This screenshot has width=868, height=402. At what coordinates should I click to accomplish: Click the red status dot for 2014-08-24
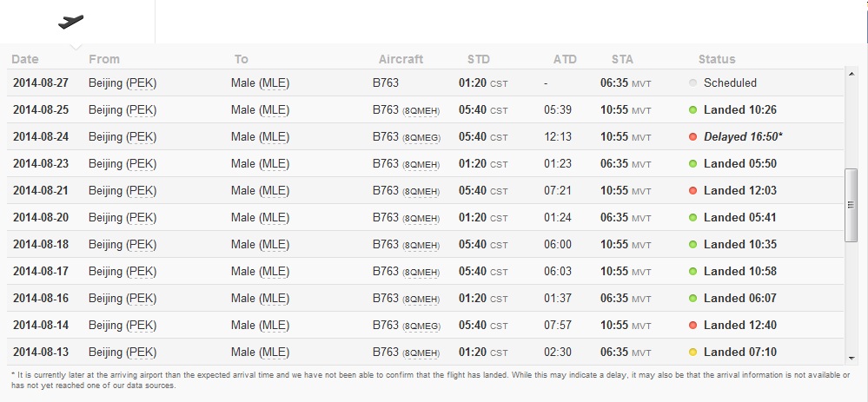(x=692, y=137)
